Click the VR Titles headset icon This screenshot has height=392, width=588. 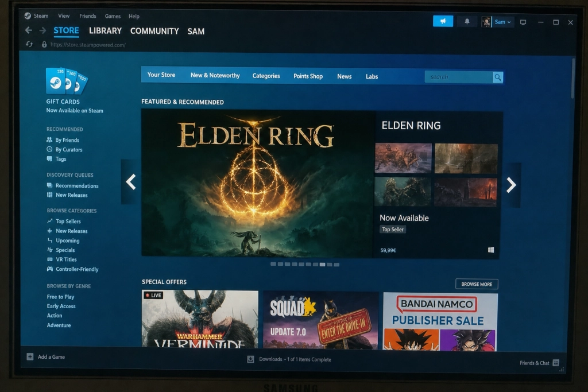(50, 259)
